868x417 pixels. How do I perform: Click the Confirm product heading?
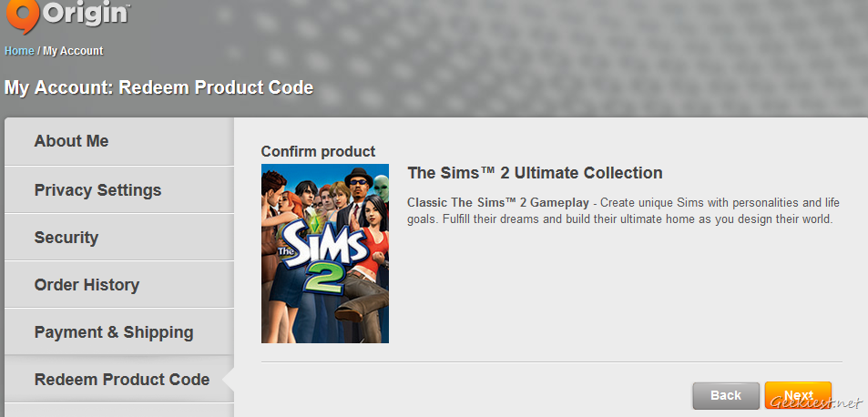pos(318,151)
